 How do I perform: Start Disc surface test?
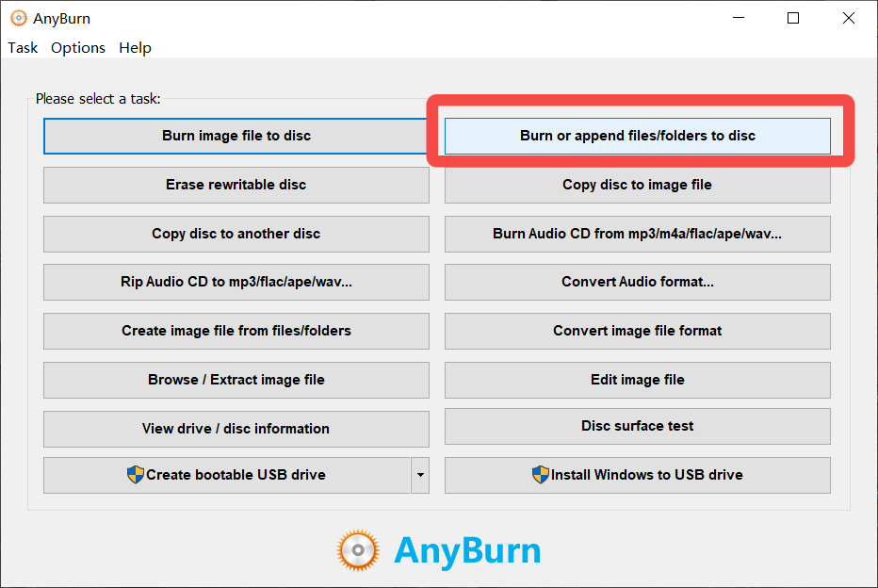coord(637,426)
